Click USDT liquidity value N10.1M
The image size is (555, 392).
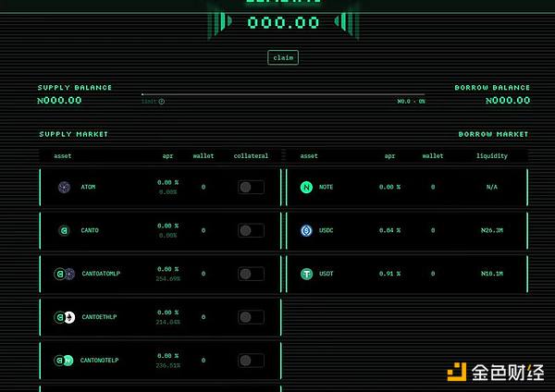click(x=492, y=274)
